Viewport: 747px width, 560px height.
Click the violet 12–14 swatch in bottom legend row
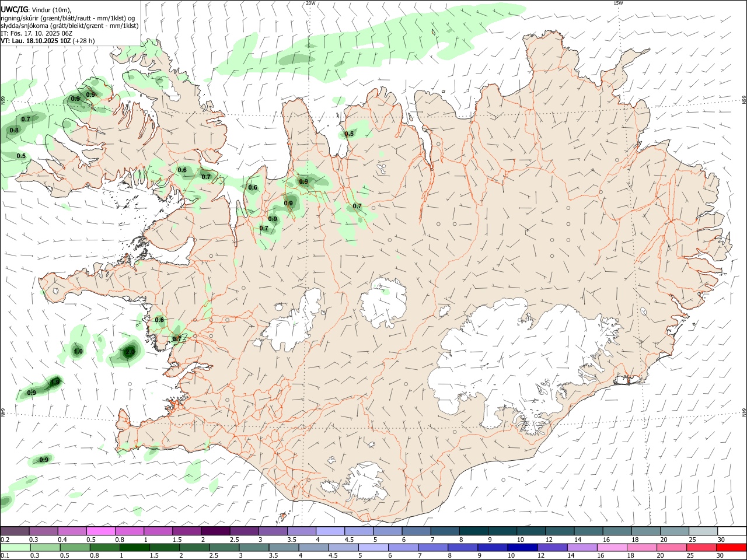pyautogui.click(x=552, y=547)
